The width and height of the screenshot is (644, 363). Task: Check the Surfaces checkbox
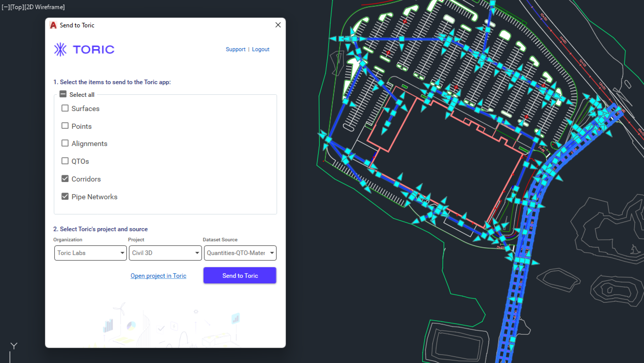point(65,108)
